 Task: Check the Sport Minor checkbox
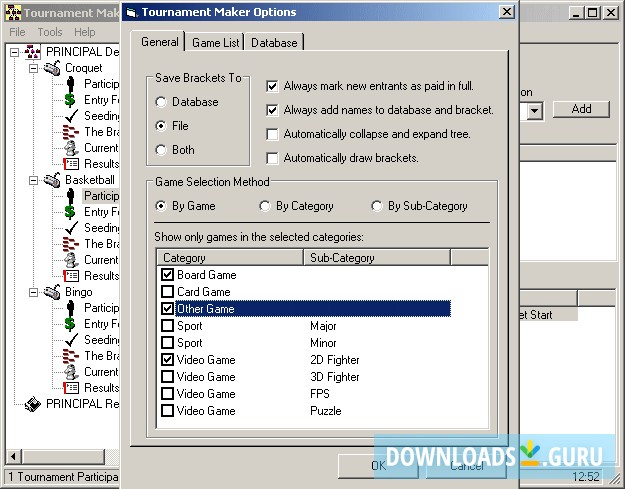click(x=167, y=343)
